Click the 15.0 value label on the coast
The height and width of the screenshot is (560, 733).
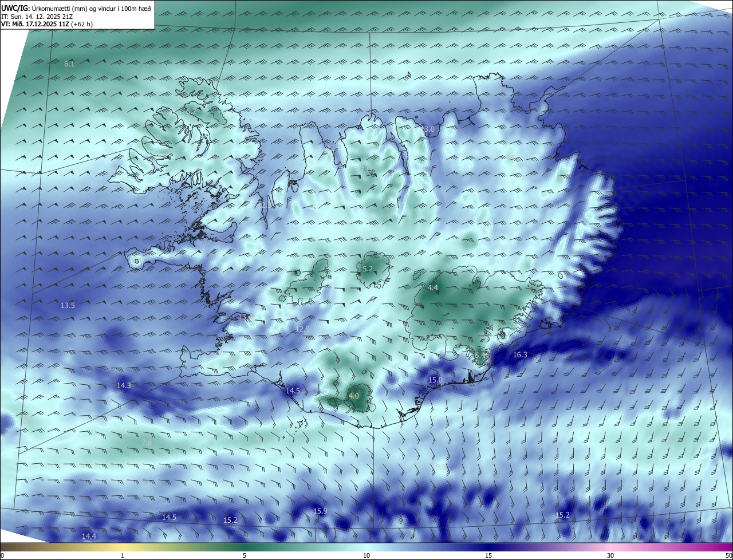[436, 380]
